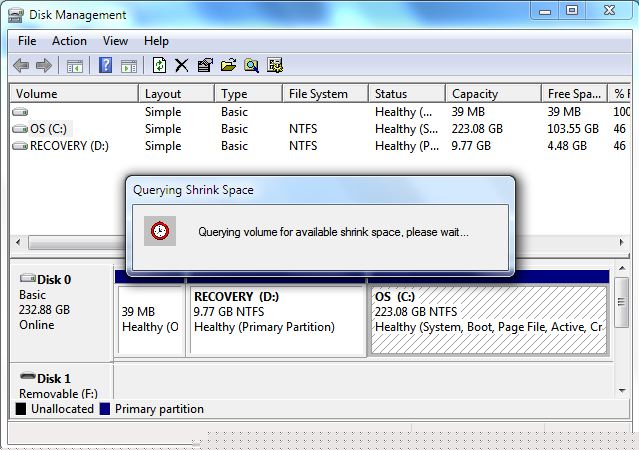Open the View menu
639x450 pixels.
click(x=115, y=41)
